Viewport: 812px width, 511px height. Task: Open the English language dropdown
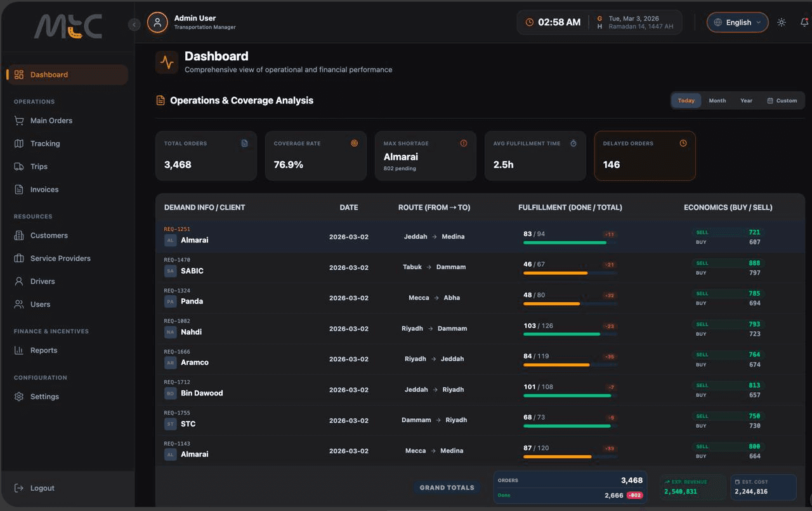(x=738, y=22)
